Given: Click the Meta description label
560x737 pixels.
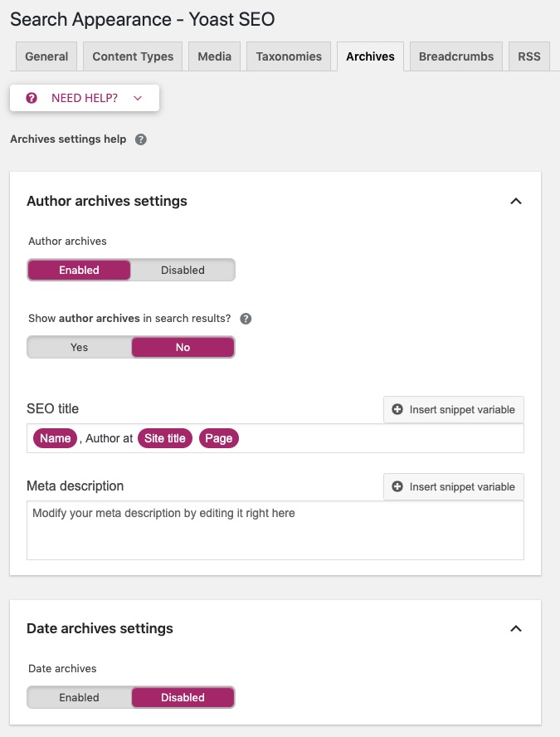Looking at the screenshot, I should pos(75,486).
